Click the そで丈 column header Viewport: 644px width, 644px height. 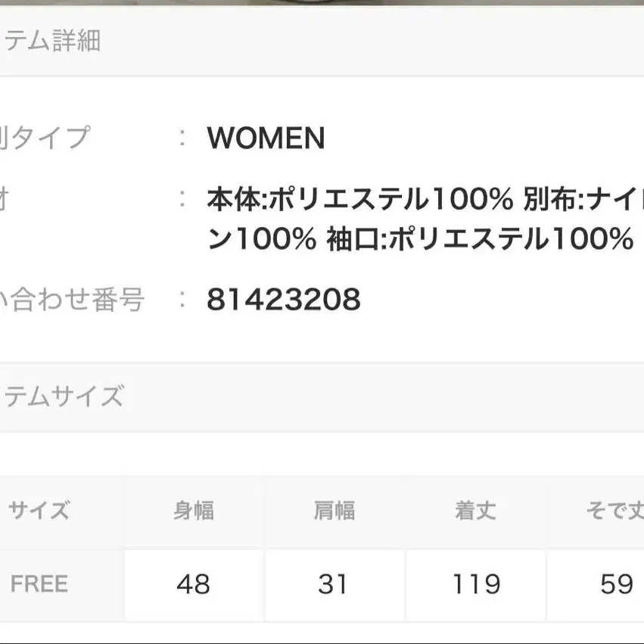[614, 511]
